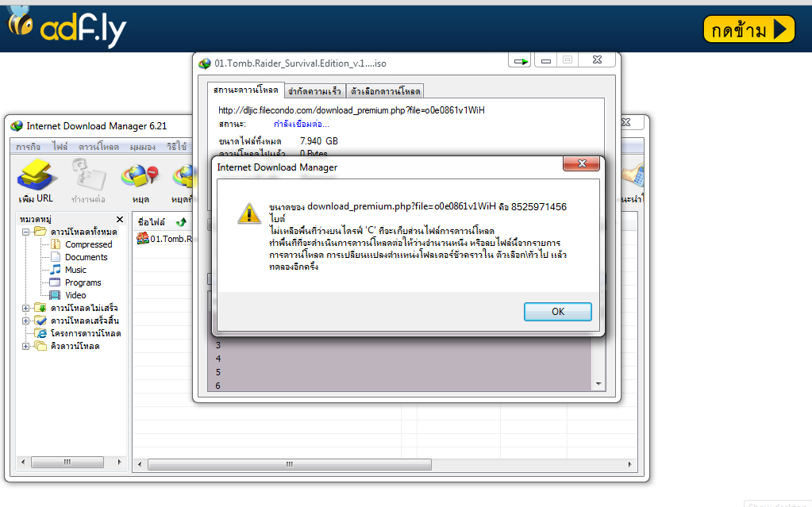812x507 pixels.
Task: Click the adf.ly bee logo
Action: 21,21
